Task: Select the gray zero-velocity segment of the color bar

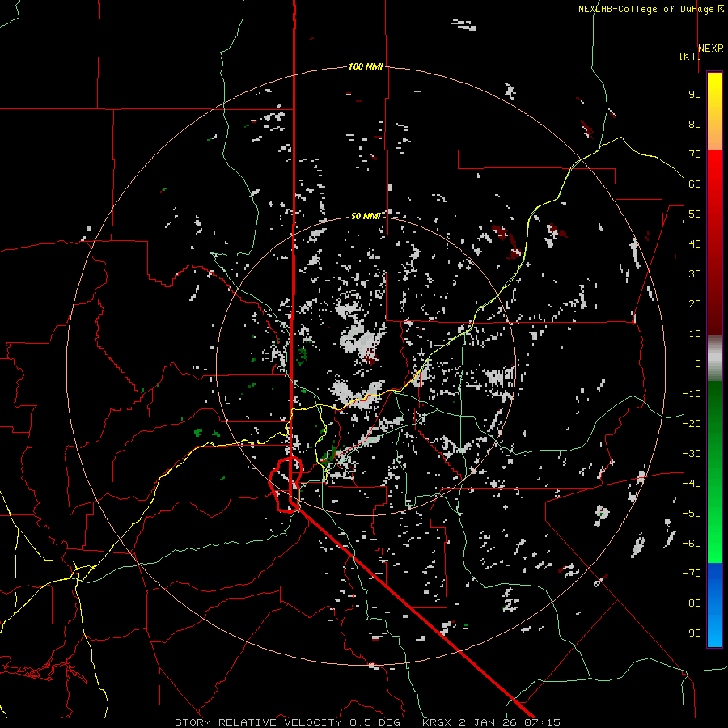Action: (714, 358)
